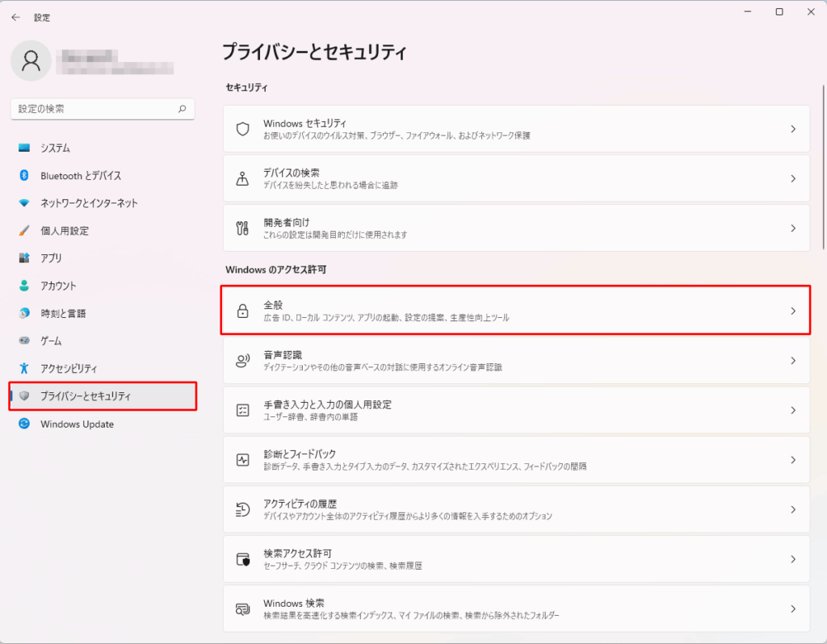
Task: Click the search magnifier icon
Action: 182,109
